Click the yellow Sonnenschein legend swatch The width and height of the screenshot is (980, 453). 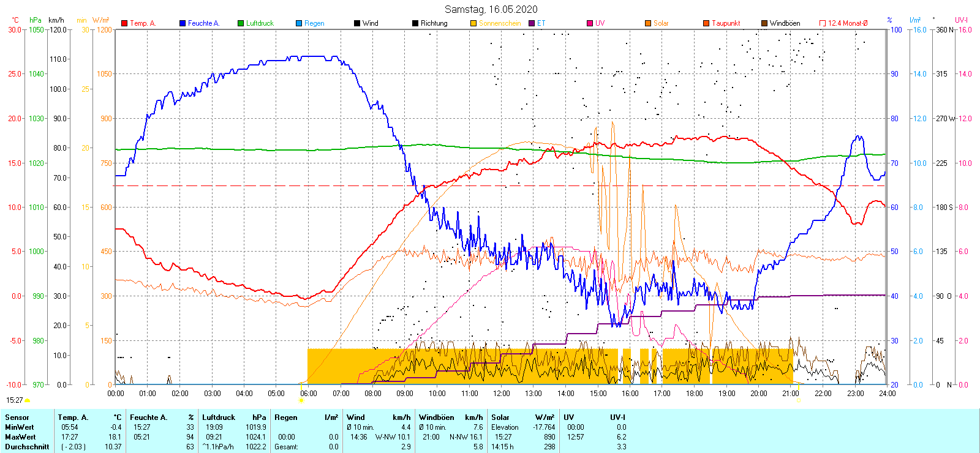473,23
